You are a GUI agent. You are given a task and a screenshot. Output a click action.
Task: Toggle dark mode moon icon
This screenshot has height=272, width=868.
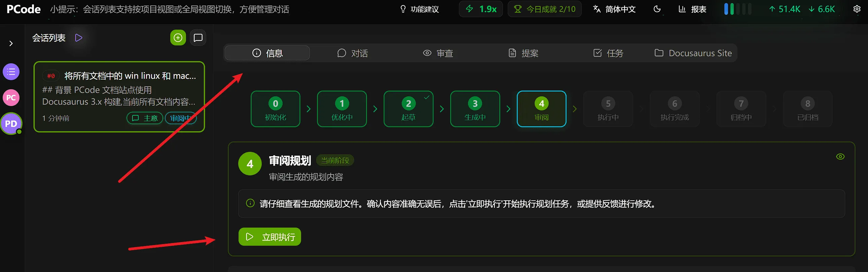pos(657,9)
